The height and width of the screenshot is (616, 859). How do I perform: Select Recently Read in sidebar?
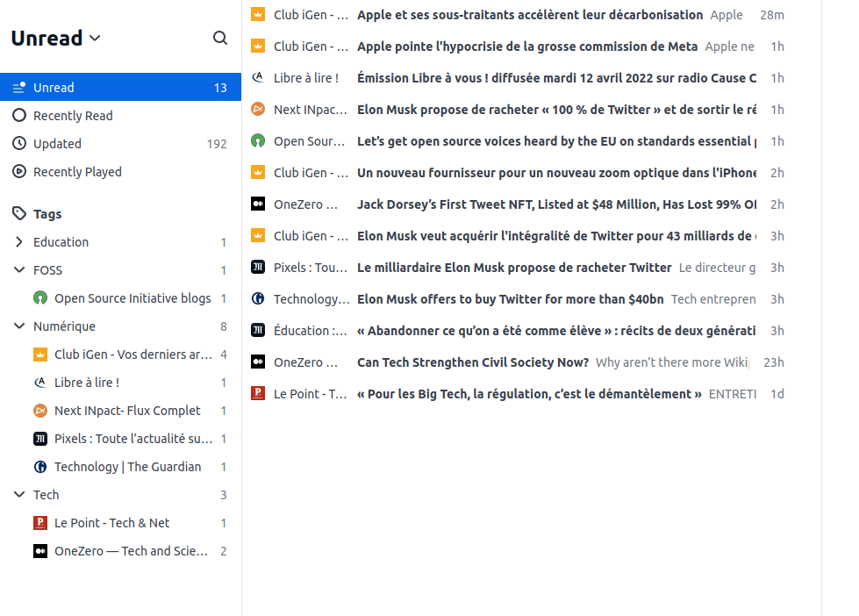click(x=120, y=116)
